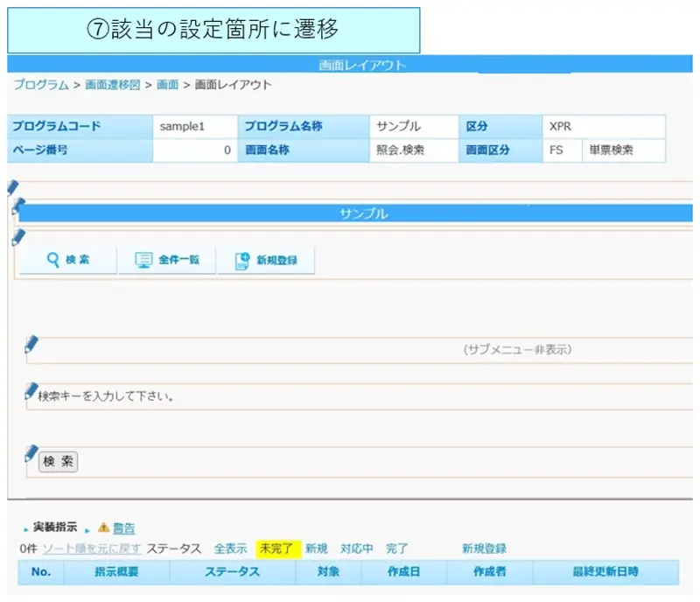Click the 検索 toolbar button label
The height and width of the screenshot is (602, 700).
pos(78,260)
